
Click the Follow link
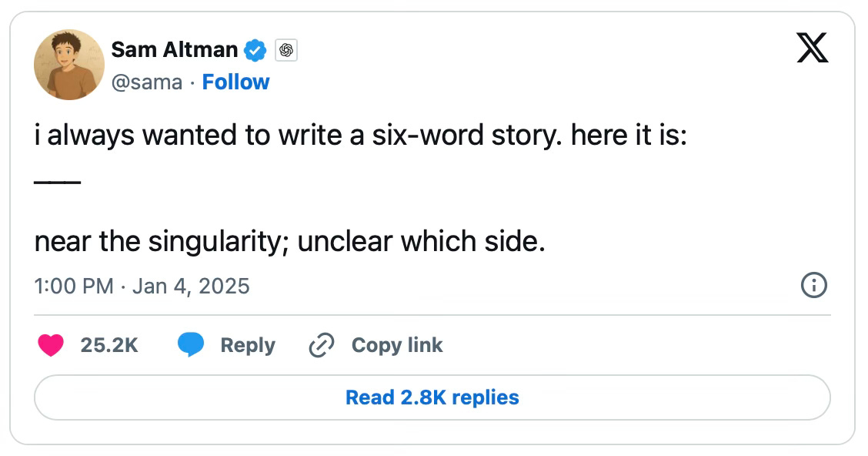(x=235, y=82)
